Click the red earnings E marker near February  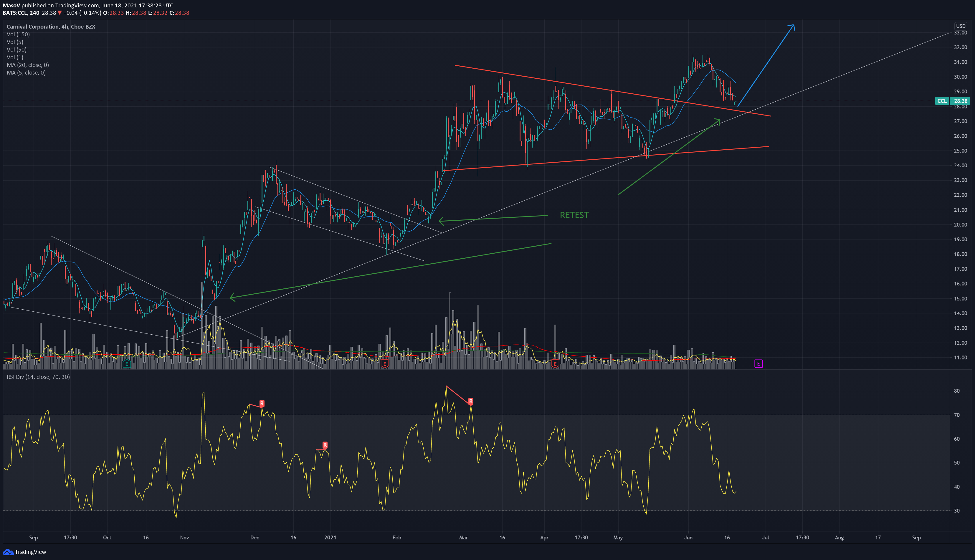[384, 364]
